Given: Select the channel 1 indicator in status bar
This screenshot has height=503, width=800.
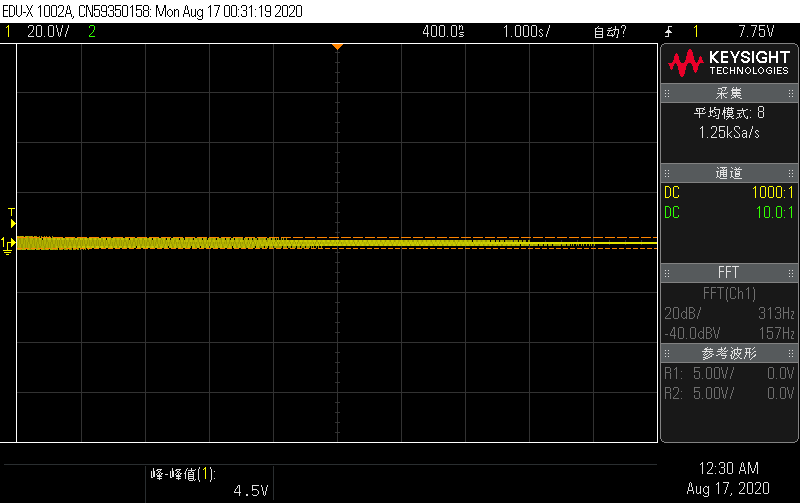Looking at the screenshot, I should (x=8, y=32).
